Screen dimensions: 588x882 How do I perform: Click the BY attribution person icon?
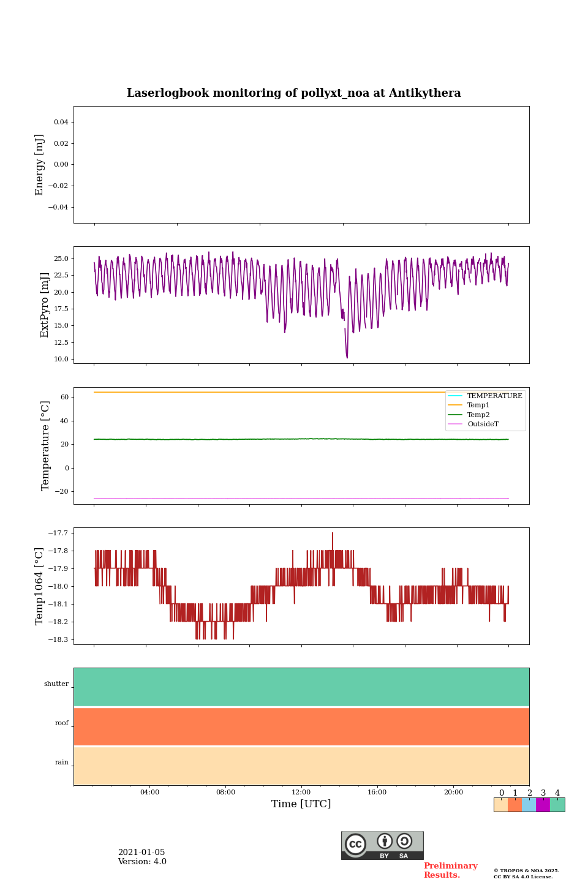(385, 841)
